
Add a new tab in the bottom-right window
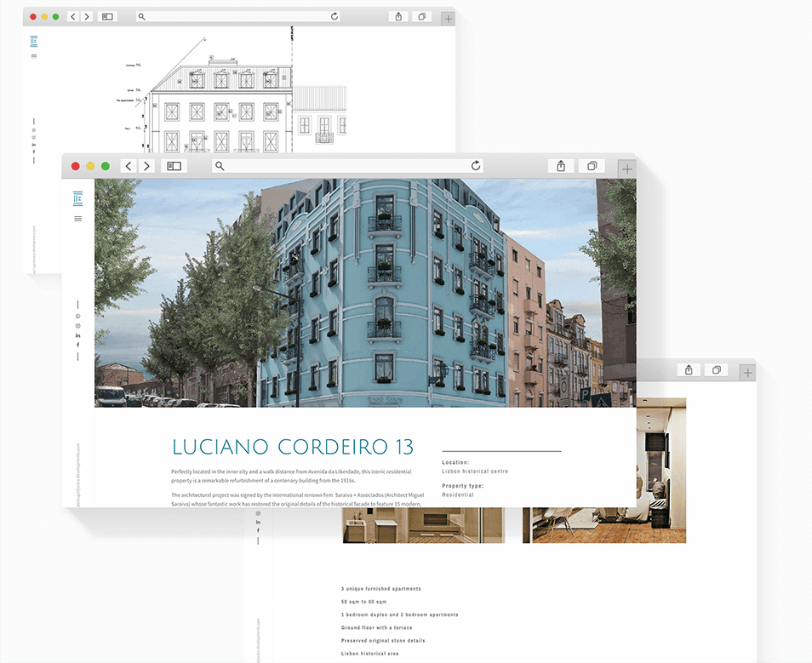coord(747,372)
